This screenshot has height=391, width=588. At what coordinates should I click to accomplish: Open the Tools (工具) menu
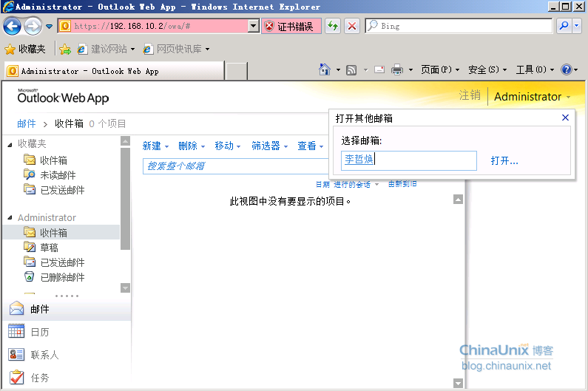coord(535,69)
